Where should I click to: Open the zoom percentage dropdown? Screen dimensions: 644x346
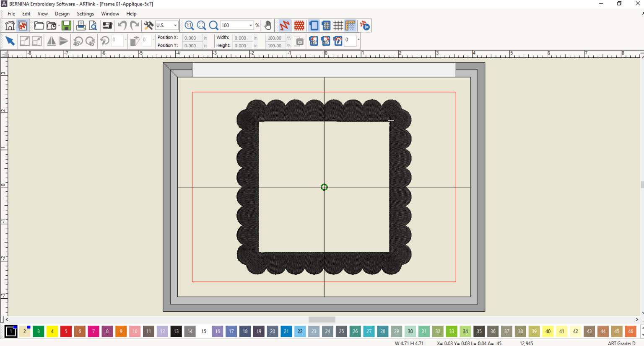[250, 25]
